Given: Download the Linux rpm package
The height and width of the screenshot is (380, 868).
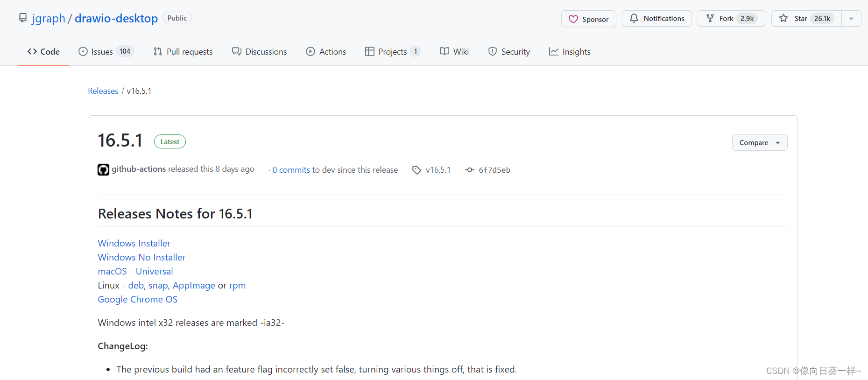Looking at the screenshot, I should [237, 285].
